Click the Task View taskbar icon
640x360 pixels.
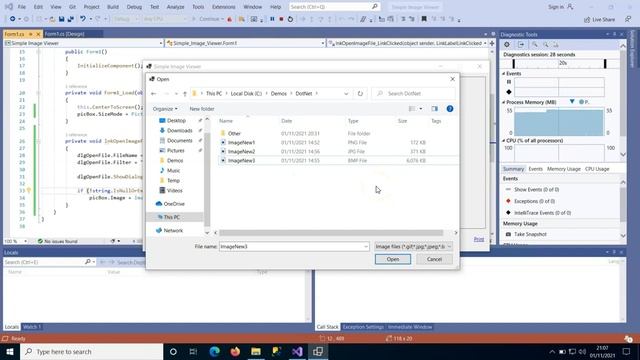click(193, 351)
